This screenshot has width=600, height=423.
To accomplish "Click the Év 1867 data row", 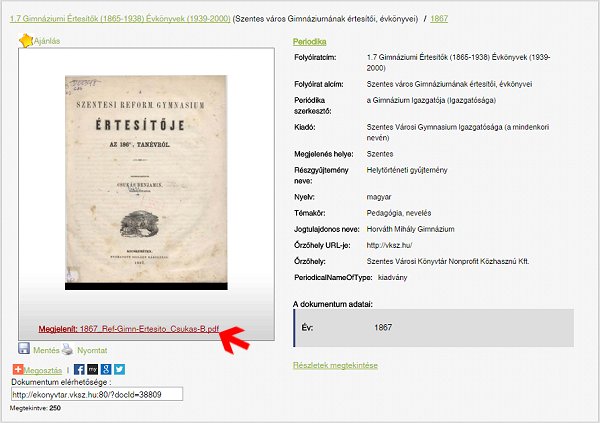I will point(434,328).
